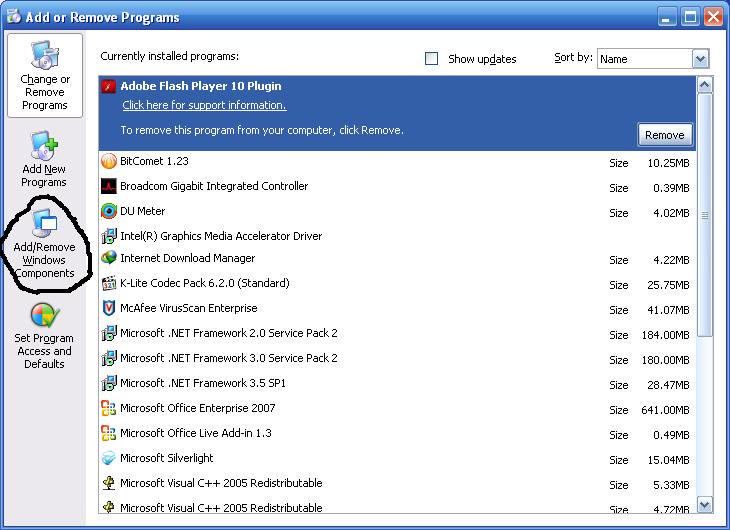Click the scrollbar down arrow
Image resolution: width=730 pixels, height=530 pixels.
tap(704, 504)
